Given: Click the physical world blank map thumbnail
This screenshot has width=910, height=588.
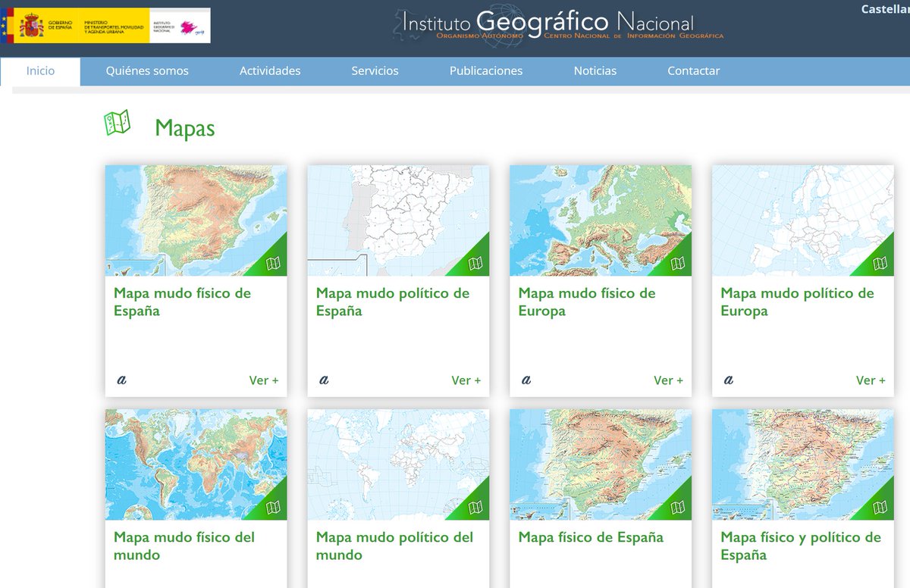Looking at the screenshot, I should coord(196,464).
